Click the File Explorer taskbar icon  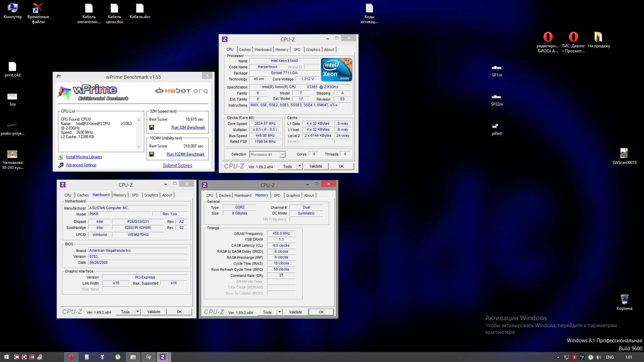pyautogui.click(x=133, y=357)
